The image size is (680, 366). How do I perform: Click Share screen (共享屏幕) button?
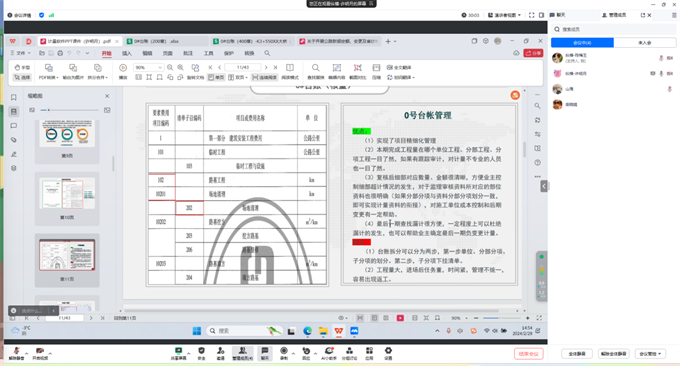(178, 353)
